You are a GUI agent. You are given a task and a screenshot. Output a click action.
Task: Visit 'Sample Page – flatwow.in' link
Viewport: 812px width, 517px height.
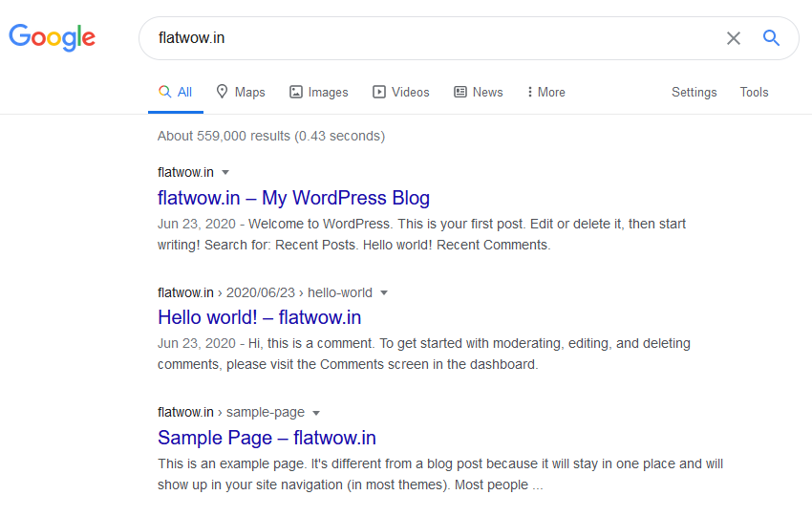click(x=267, y=438)
